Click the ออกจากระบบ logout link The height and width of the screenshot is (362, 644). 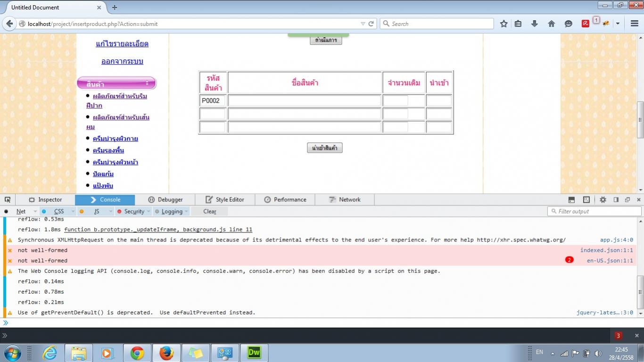(x=122, y=61)
